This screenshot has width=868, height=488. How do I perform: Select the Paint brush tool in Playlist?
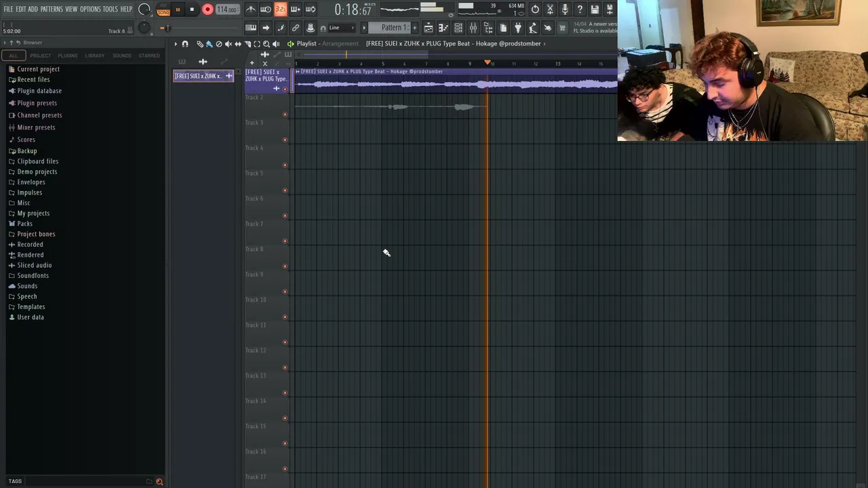pyautogui.click(x=210, y=43)
